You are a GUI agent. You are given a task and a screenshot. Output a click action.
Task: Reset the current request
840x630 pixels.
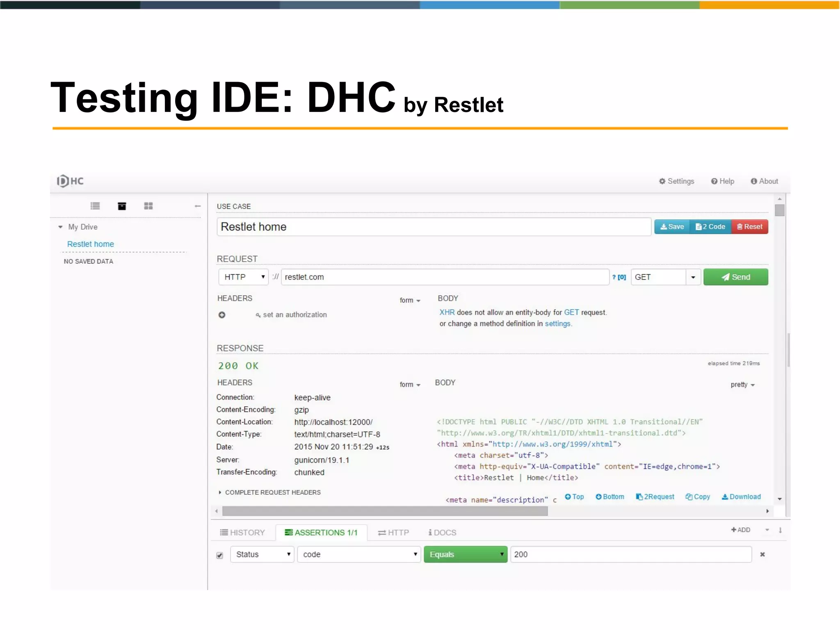point(750,227)
